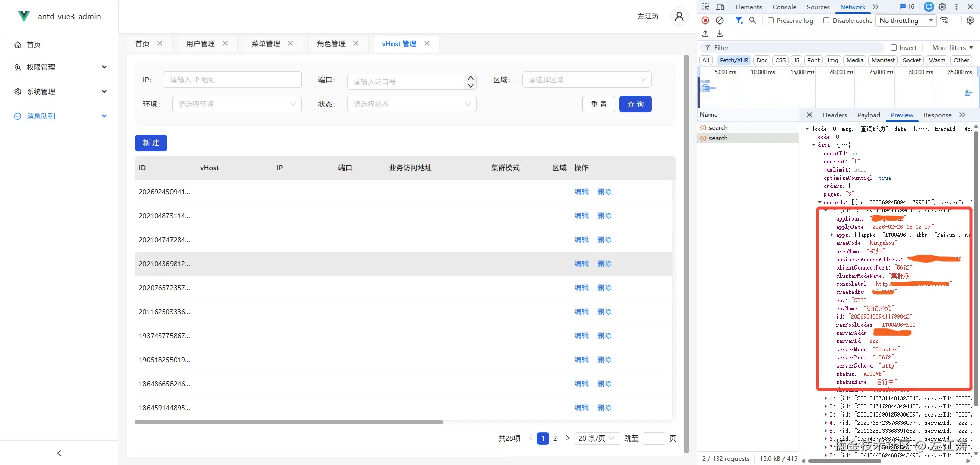
Task: Open the 区域 select dropdown
Action: coord(586,80)
